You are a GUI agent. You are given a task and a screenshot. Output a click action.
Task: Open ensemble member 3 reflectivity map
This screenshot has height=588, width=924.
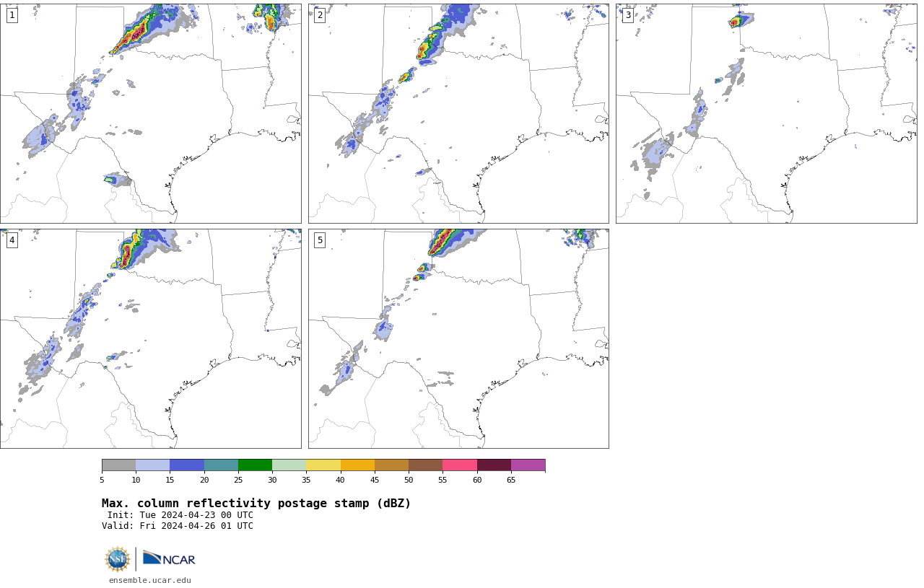pos(766,113)
